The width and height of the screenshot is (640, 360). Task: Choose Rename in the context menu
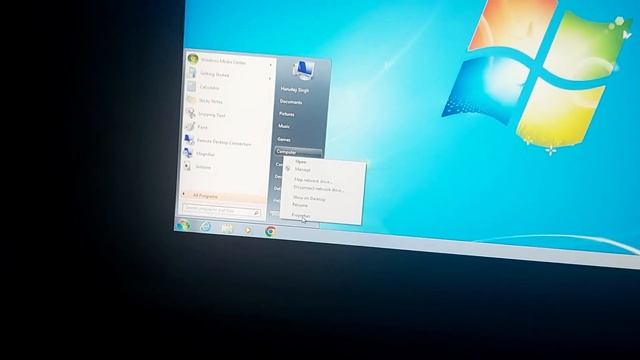tap(300, 205)
